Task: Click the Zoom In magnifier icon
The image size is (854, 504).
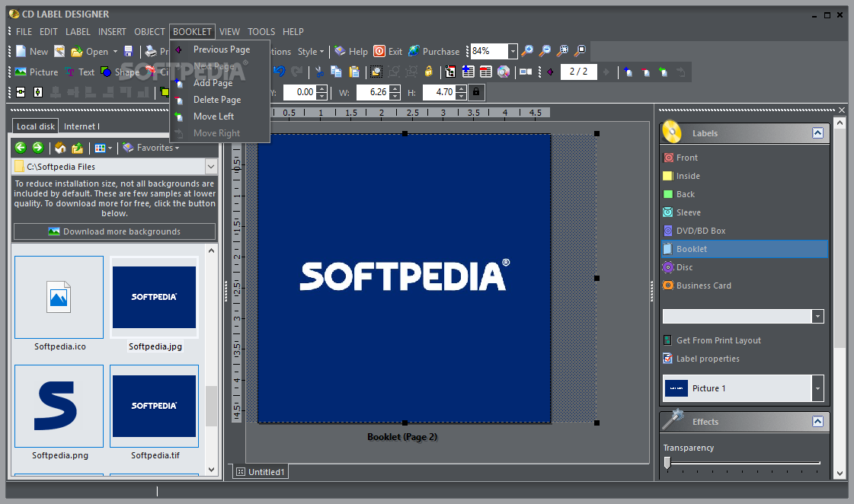Action: click(527, 51)
